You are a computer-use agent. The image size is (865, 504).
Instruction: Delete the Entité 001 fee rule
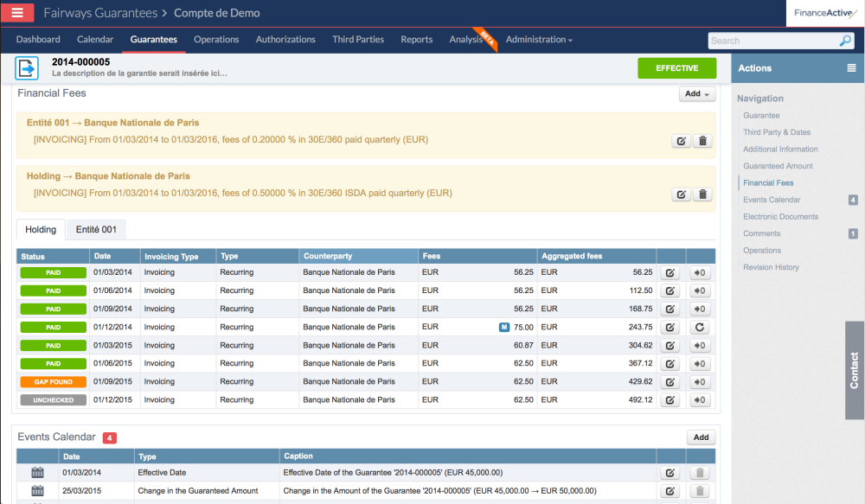click(x=702, y=141)
